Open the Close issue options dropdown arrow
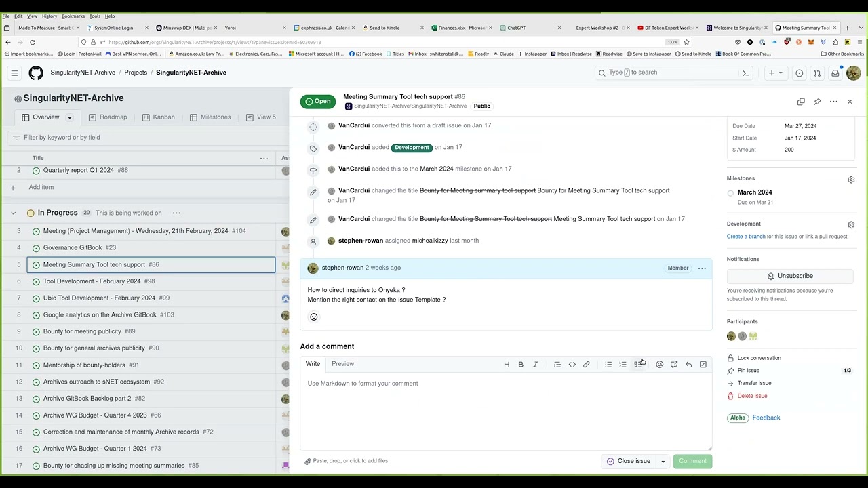 pyautogui.click(x=663, y=461)
